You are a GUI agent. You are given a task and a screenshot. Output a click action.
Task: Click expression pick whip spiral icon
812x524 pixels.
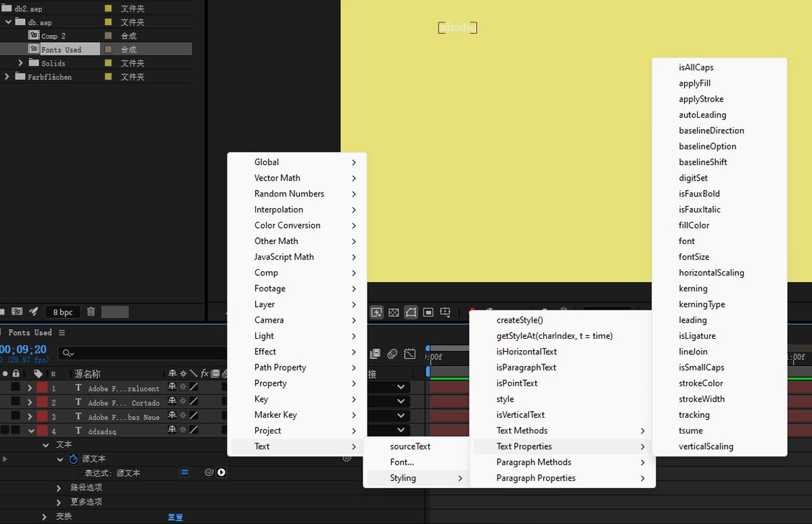point(209,473)
